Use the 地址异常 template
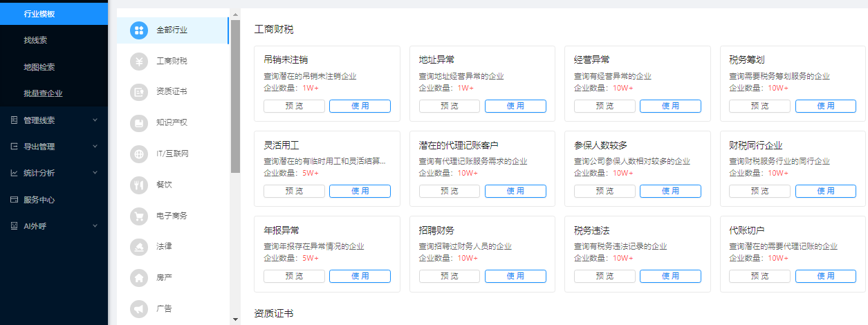The height and width of the screenshot is (325, 868). coord(515,106)
